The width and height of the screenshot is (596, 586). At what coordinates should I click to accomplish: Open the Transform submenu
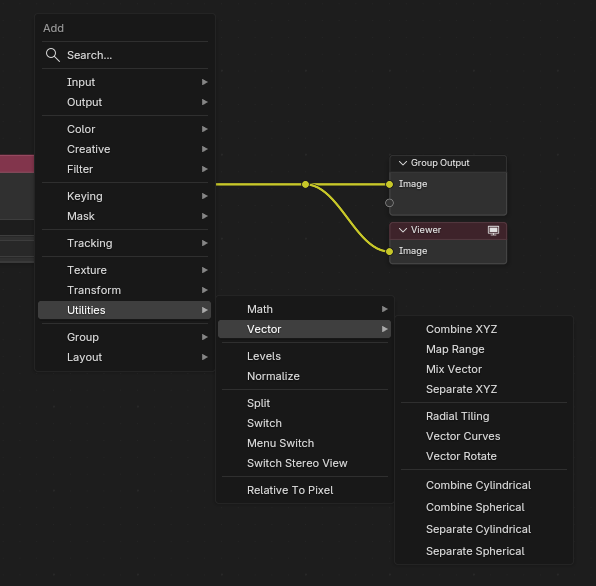pyautogui.click(x=125, y=290)
